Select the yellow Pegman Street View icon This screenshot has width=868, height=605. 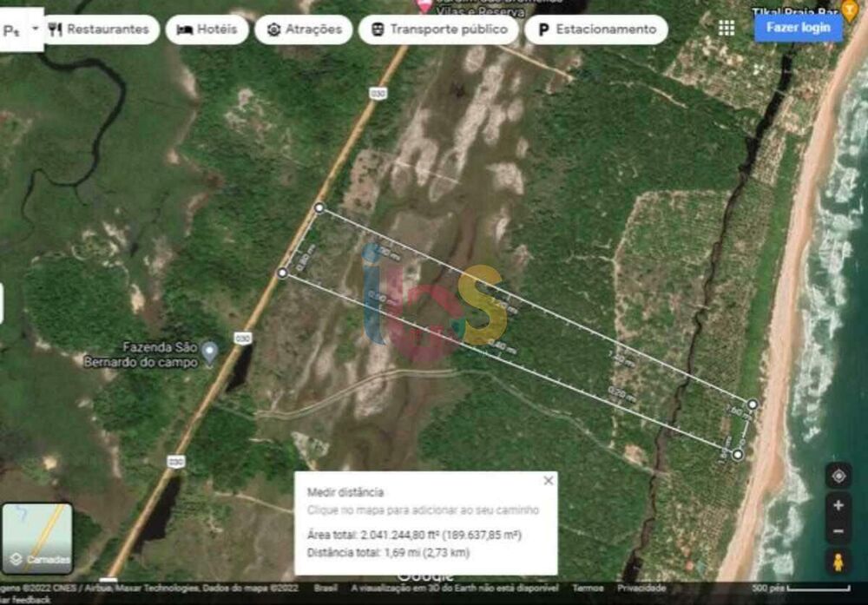(838, 562)
